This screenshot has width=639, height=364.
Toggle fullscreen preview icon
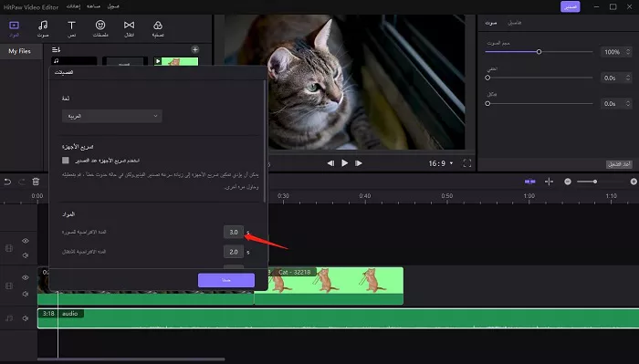click(x=467, y=163)
